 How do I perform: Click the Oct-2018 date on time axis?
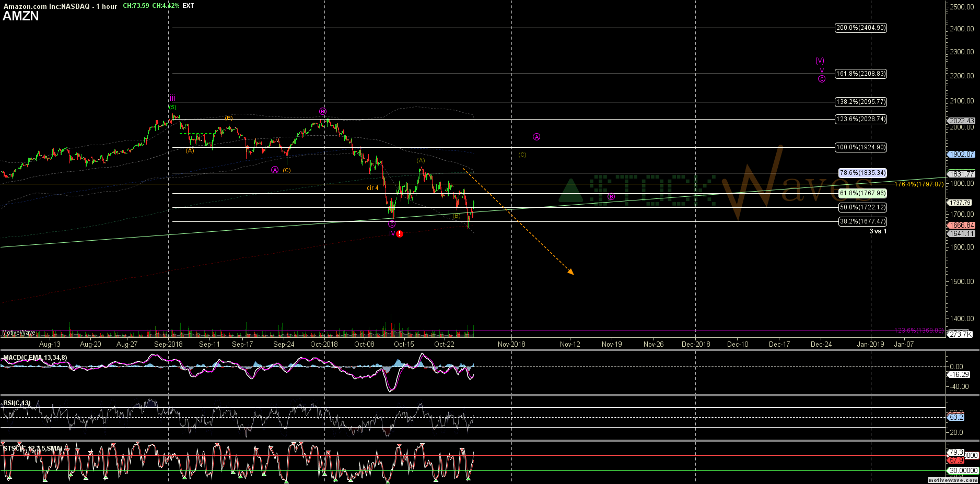pyautogui.click(x=324, y=344)
